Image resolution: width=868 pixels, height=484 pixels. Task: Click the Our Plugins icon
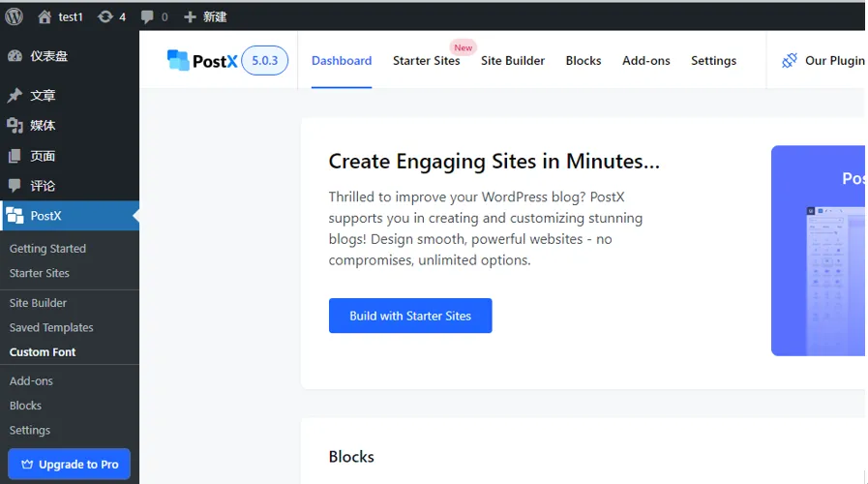pos(790,60)
